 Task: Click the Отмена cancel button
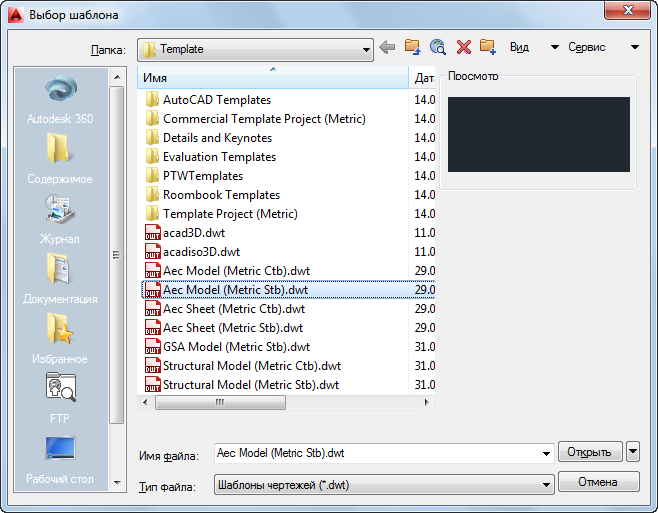click(598, 482)
